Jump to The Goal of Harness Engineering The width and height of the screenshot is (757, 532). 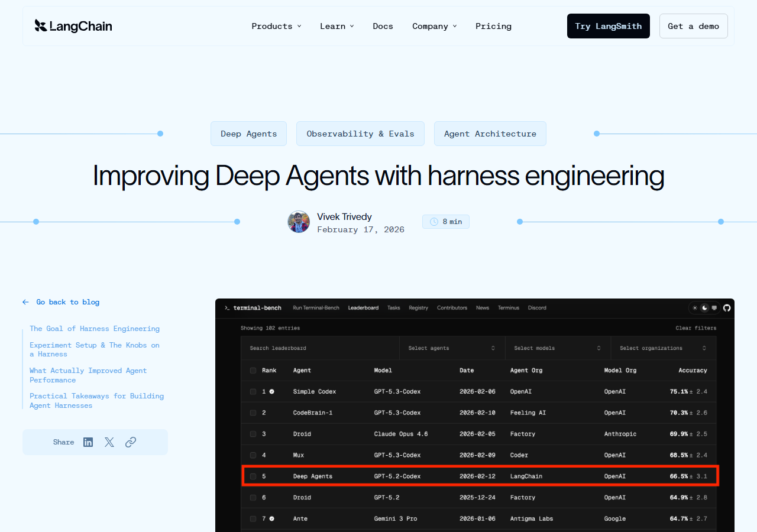pyautogui.click(x=95, y=329)
